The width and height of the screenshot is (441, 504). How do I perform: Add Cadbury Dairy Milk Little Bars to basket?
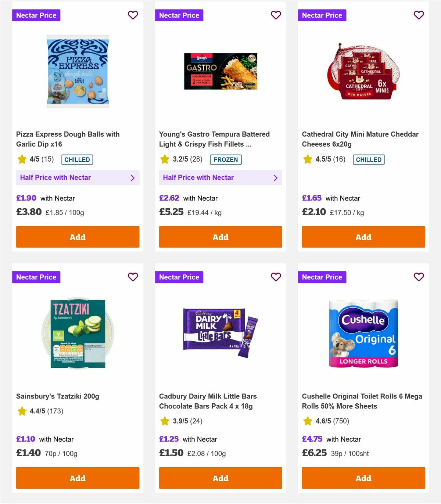pyautogui.click(x=220, y=478)
